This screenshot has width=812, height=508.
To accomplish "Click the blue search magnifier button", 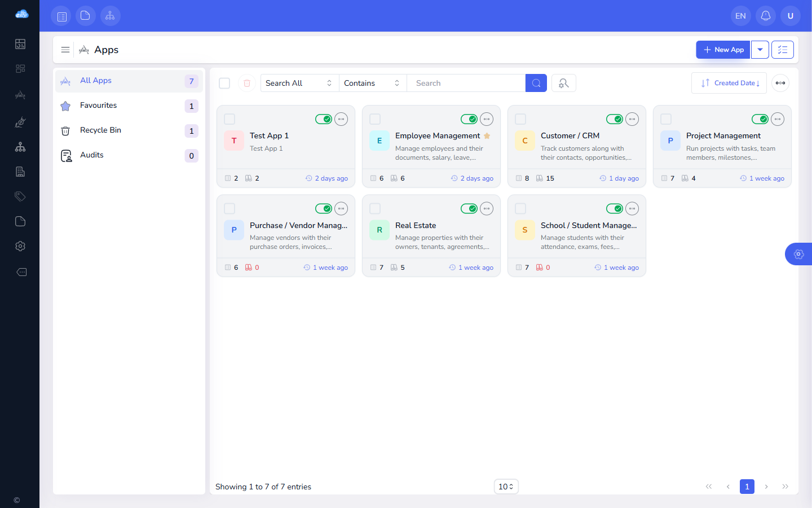I will pyautogui.click(x=536, y=83).
